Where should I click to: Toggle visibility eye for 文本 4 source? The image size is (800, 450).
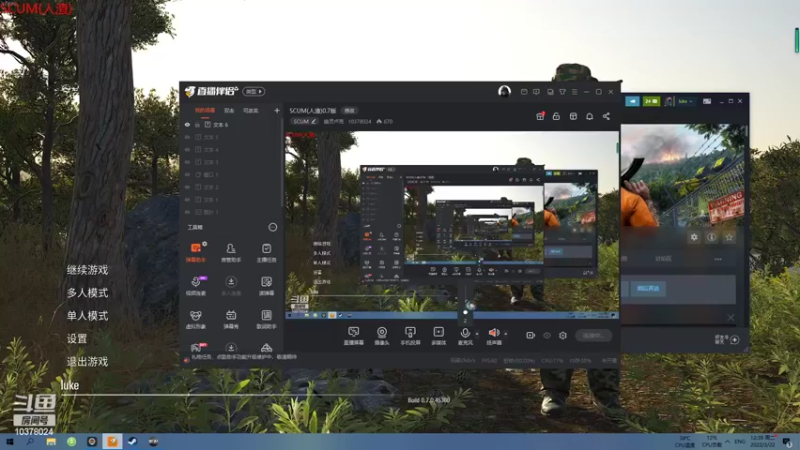coord(187,149)
